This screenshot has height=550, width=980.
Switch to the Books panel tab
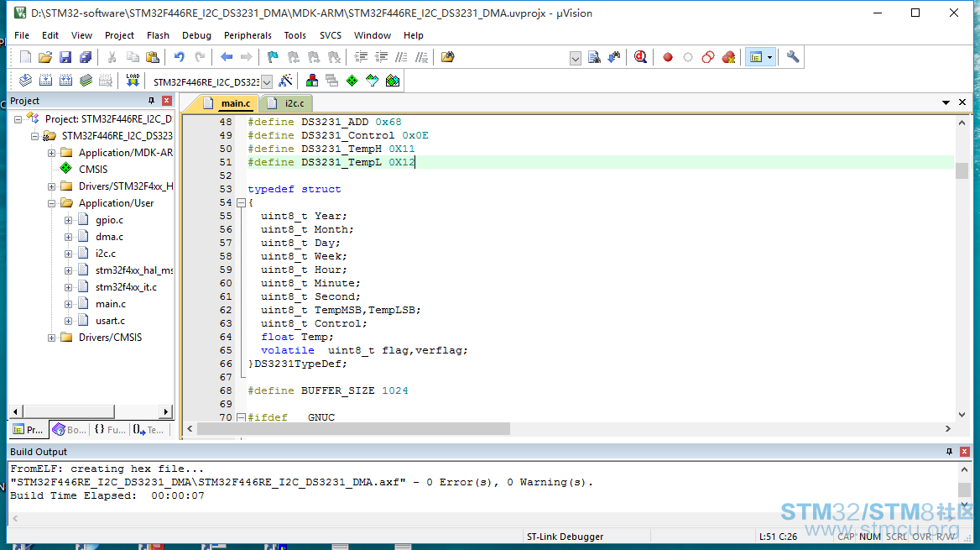pos(70,430)
